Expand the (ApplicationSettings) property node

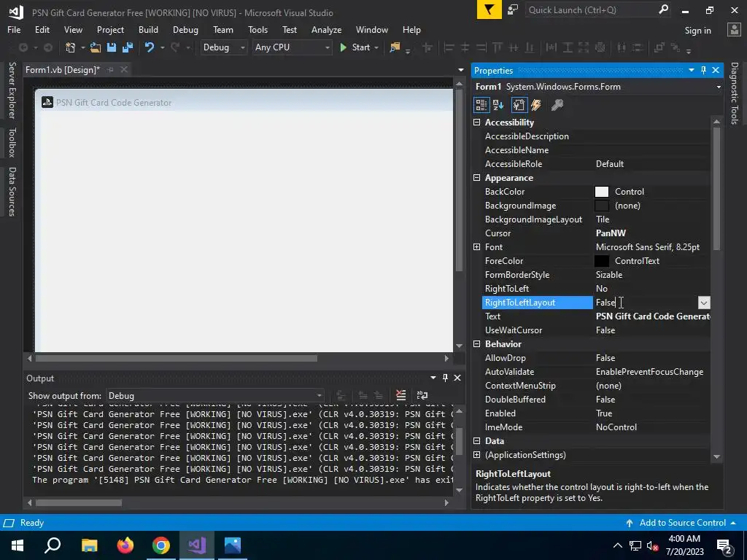(x=476, y=455)
